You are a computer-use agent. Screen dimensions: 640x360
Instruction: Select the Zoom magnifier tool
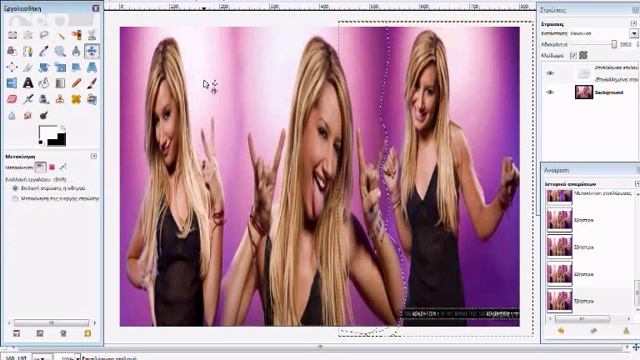coord(60,51)
